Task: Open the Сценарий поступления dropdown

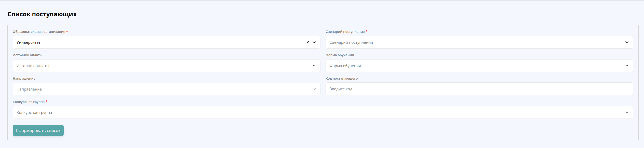Action: pos(479,42)
